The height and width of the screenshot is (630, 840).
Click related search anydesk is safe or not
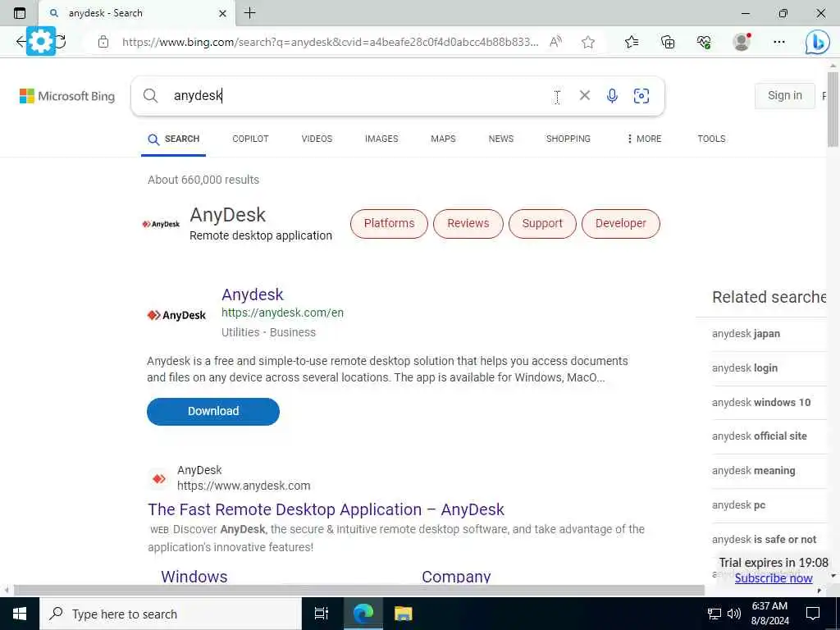(764, 540)
